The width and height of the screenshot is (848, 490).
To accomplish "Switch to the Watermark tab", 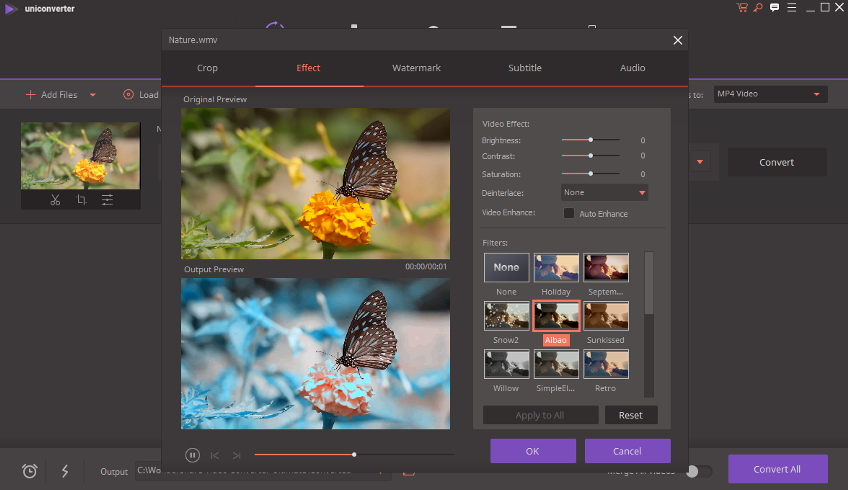I will click(416, 68).
